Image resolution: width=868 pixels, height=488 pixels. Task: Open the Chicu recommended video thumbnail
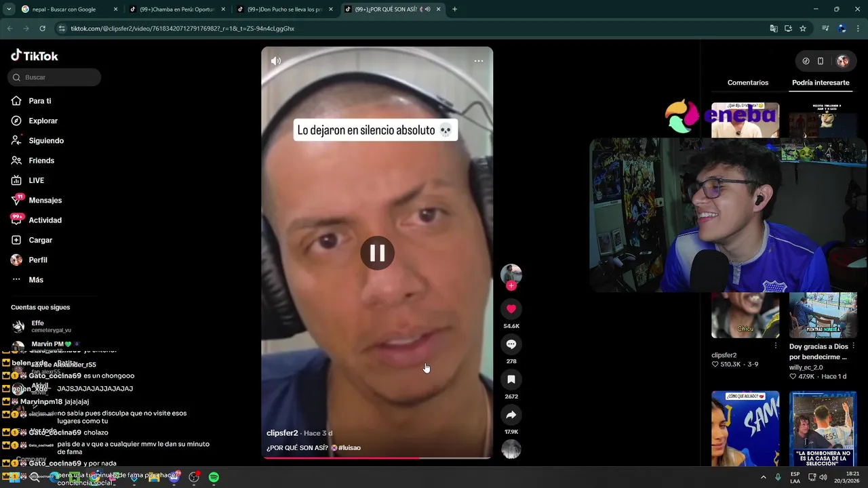pyautogui.click(x=745, y=315)
